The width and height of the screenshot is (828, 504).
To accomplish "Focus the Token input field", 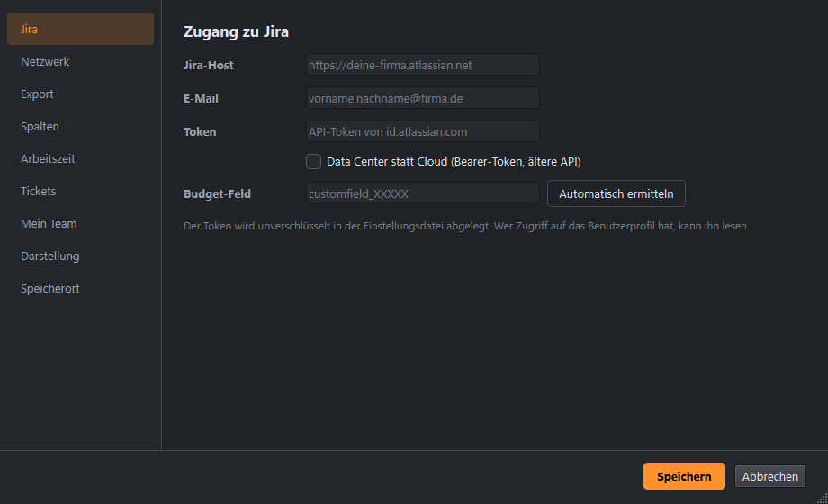I will pyautogui.click(x=422, y=131).
